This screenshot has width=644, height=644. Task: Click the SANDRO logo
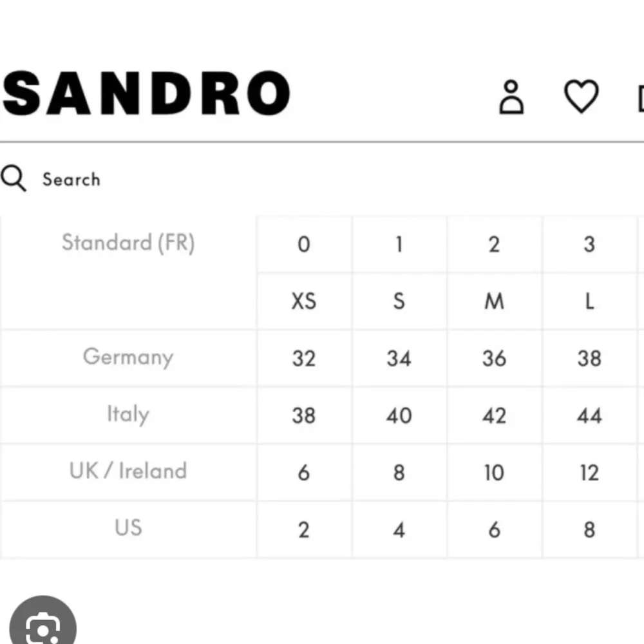coord(146,93)
